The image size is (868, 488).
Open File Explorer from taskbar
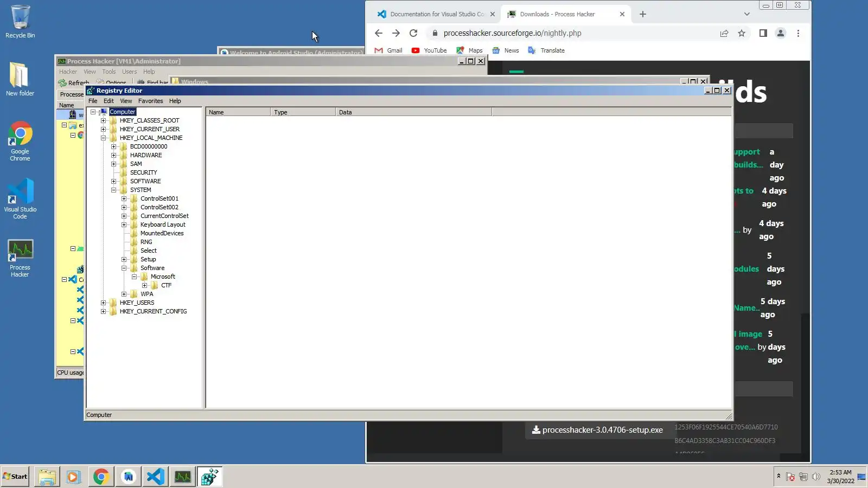tap(47, 477)
